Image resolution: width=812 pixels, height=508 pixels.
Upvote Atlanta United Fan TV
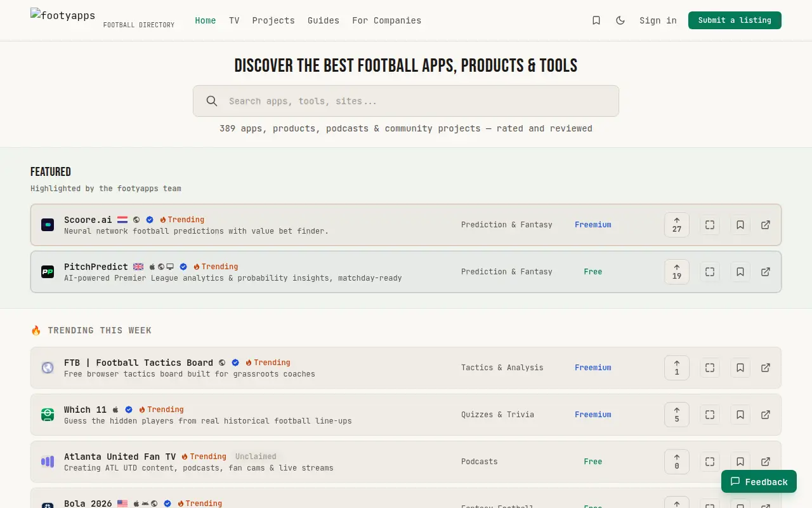click(x=677, y=462)
